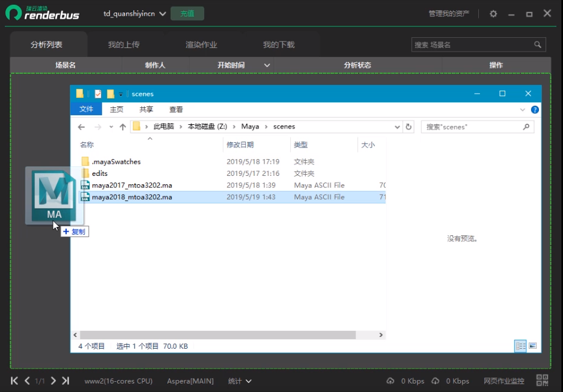The image size is (563, 392).
Task: Expand the Explorer ribbon chevron
Action: (522, 110)
